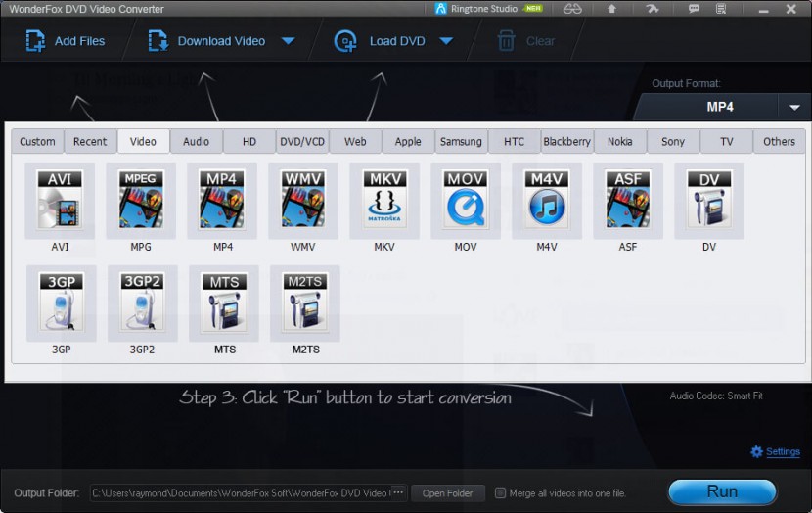
Task: Select the WMV format icon
Action: tap(303, 201)
